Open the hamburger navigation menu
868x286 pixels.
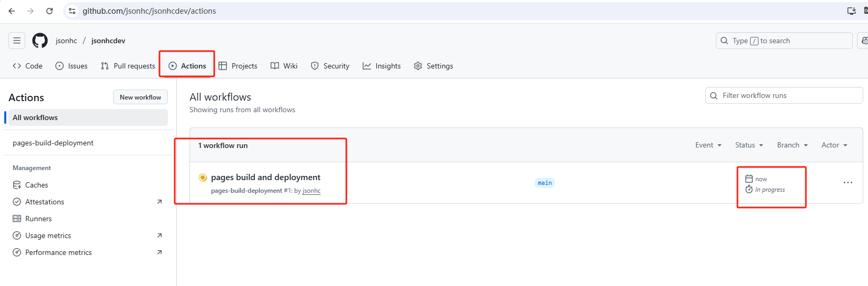(17, 41)
